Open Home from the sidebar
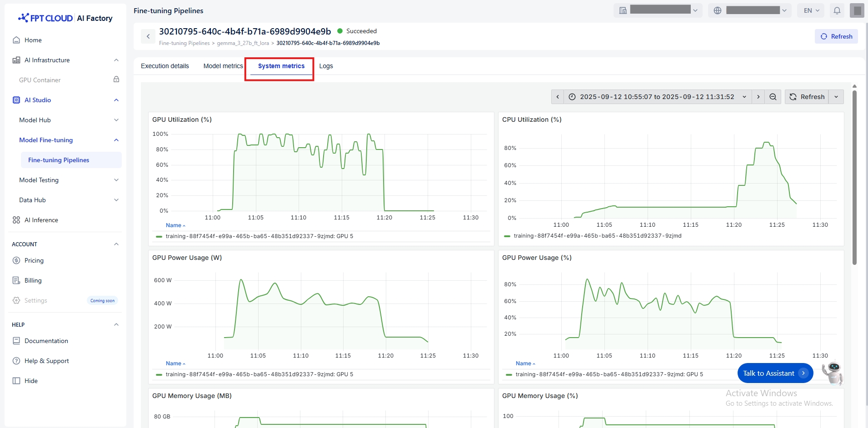Image resolution: width=868 pixels, height=428 pixels. point(33,40)
